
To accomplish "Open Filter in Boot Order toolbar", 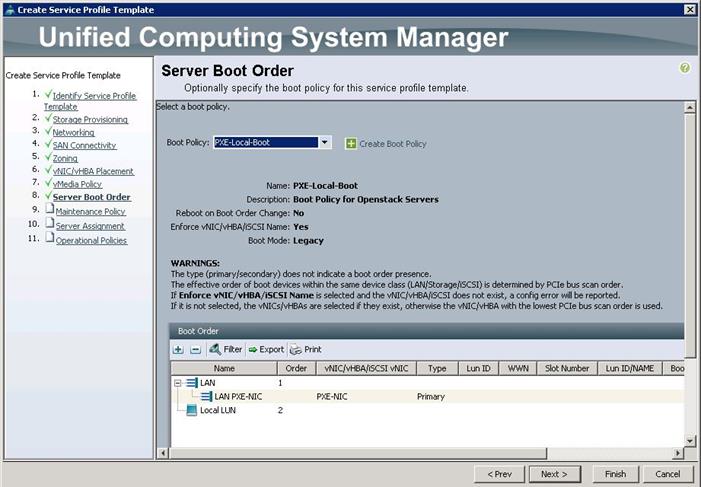I will click(x=226, y=349).
